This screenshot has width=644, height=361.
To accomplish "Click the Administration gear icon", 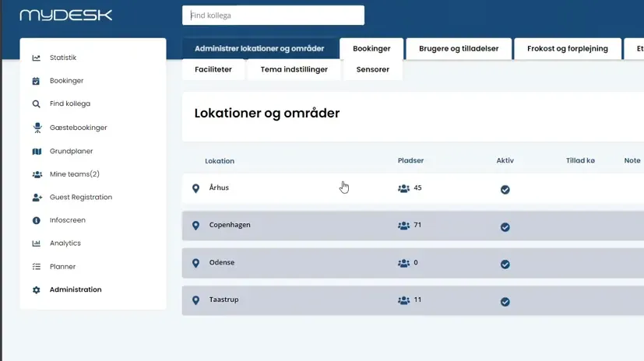I will (x=36, y=290).
